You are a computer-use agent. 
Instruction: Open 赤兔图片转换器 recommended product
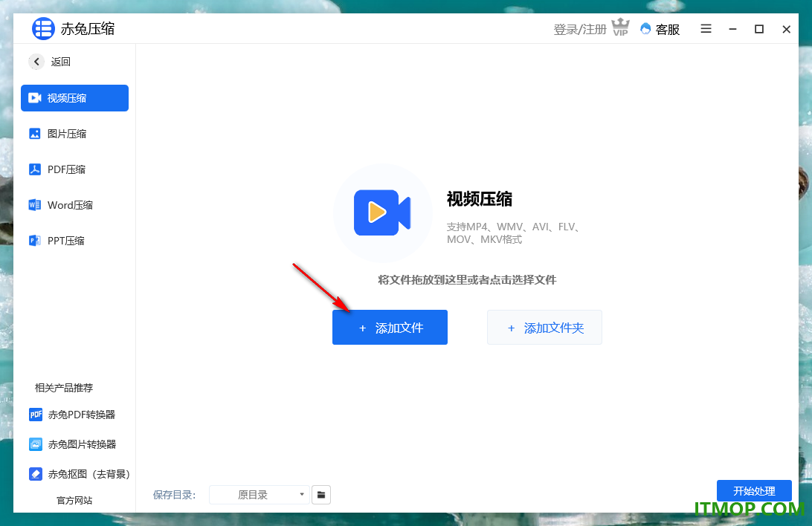(x=73, y=444)
